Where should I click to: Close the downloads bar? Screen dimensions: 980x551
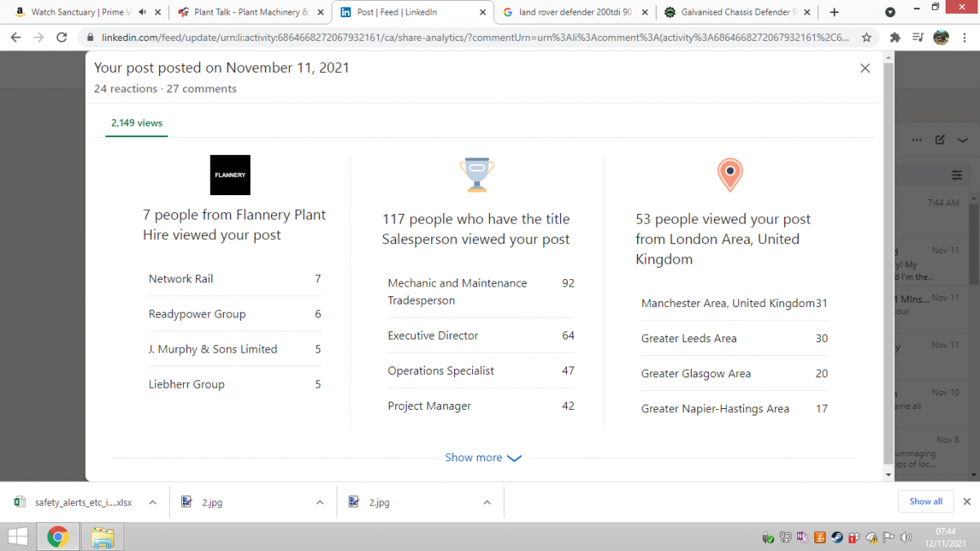967,501
